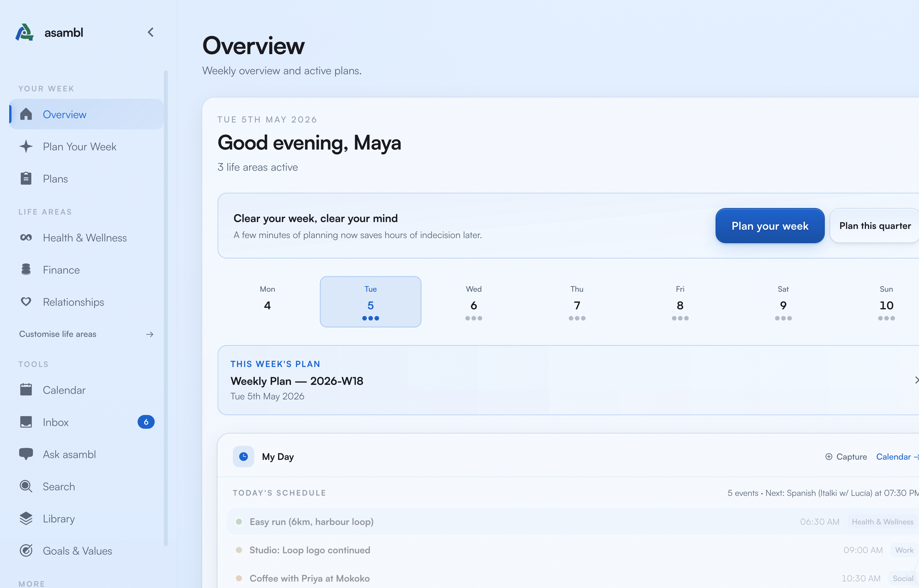
Task: Click the Calendar icon in Tools
Action: pyautogui.click(x=26, y=390)
